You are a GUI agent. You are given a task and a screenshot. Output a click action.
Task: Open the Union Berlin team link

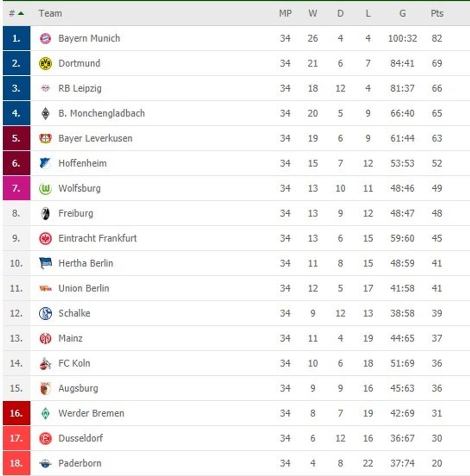83,288
